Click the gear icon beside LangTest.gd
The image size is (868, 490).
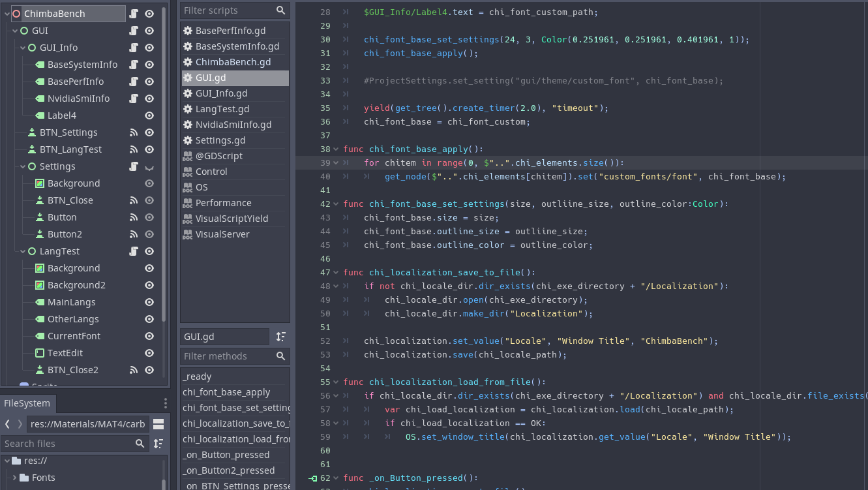188,109
